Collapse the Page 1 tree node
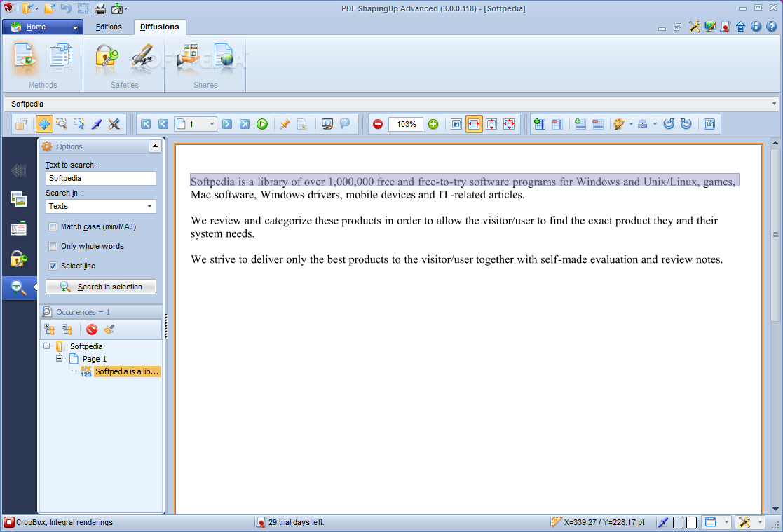 60,358
